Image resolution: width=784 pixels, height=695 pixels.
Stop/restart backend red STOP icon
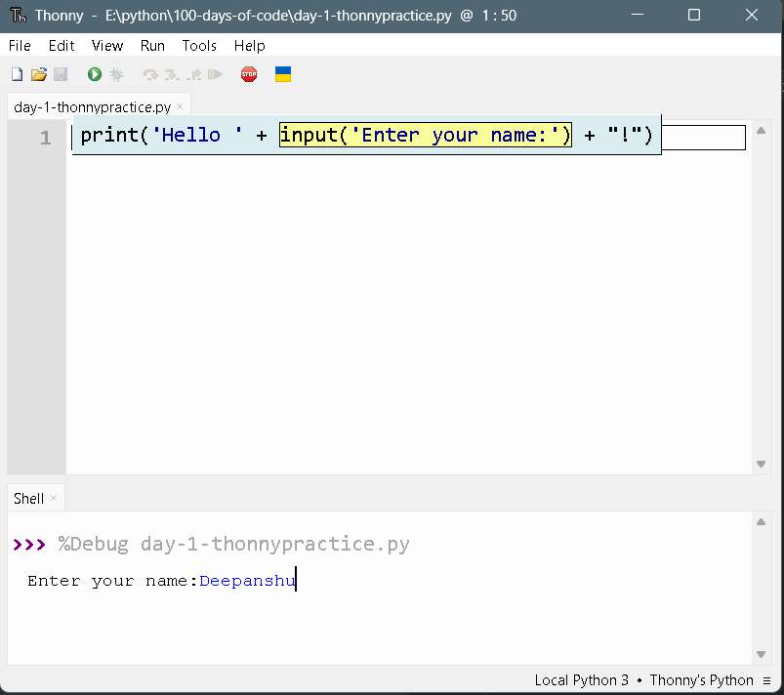[x=249, y=74]
